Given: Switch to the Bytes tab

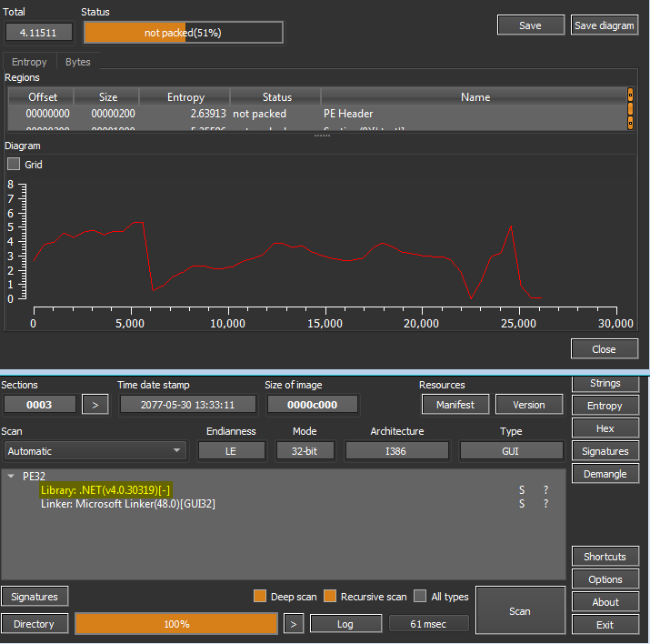Looking at the screenshot, I should click(78, 62).
